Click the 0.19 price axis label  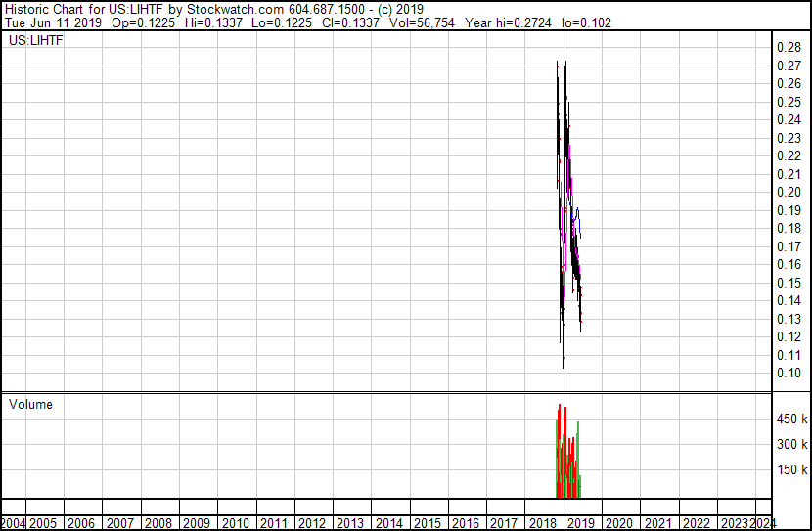click(x=789, y=210)
